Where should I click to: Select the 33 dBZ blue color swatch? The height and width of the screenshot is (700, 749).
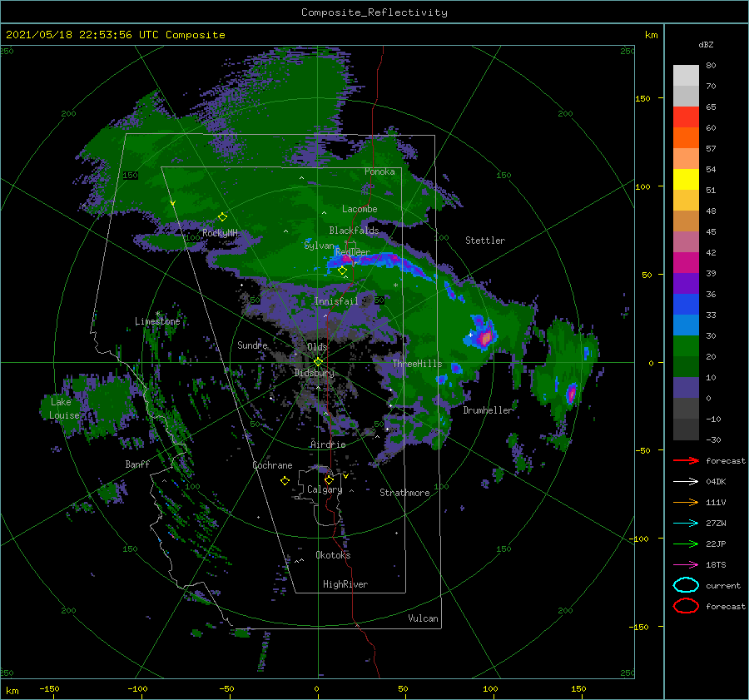(x=686, y=305)
